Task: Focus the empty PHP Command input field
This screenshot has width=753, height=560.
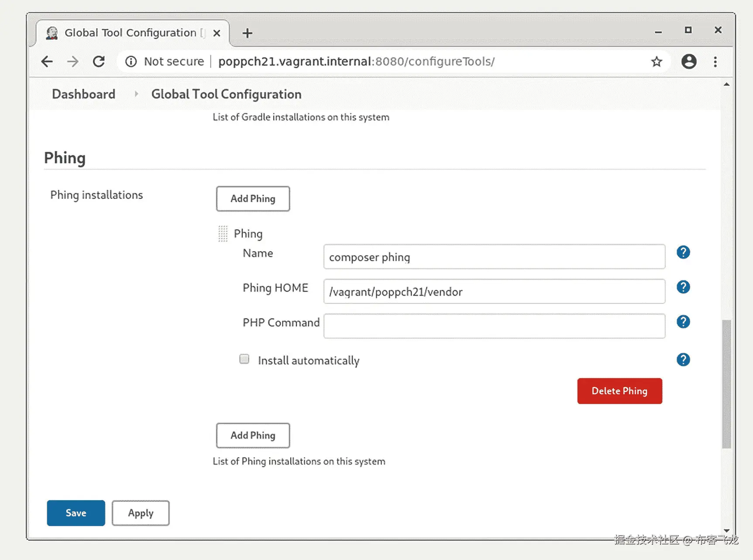Action: click(x=494, y=326)
